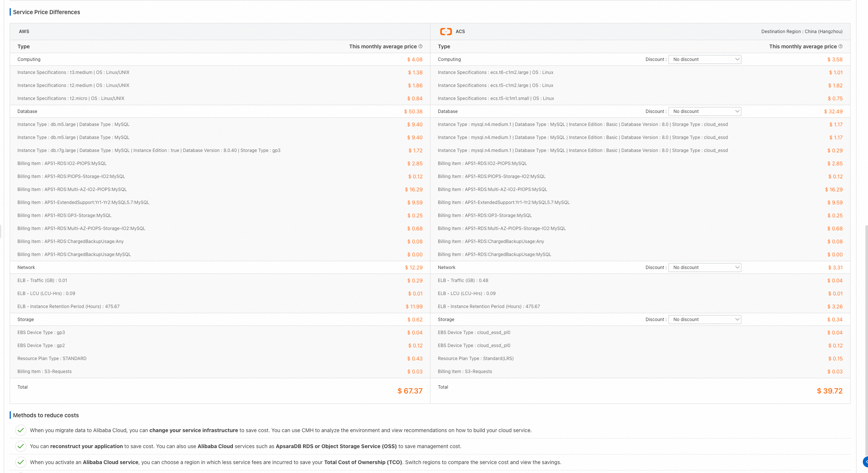Open the Network discount dropdown
This screenshot has width=868, height=473.
[x=705, y=268]
